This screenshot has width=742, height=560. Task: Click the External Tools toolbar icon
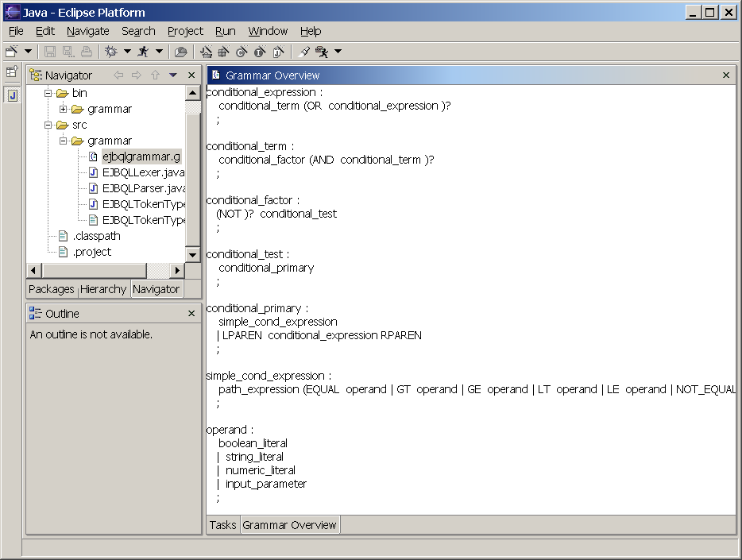(323, 52)
